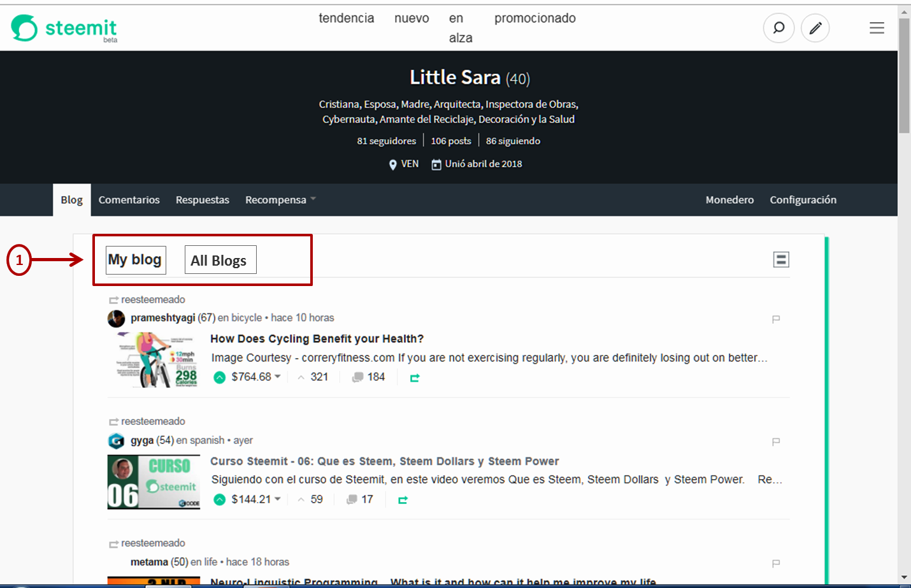Click the My blog button

(x=136, y=260)
